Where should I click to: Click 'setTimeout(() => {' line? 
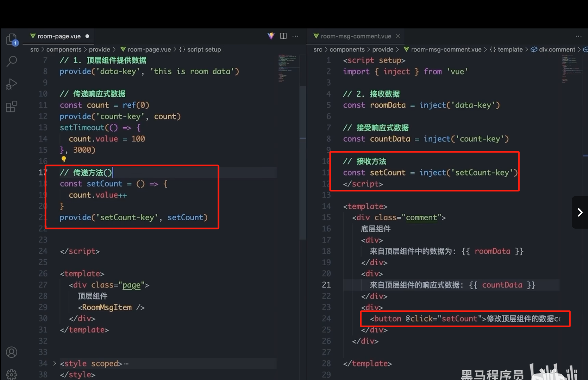100,128
